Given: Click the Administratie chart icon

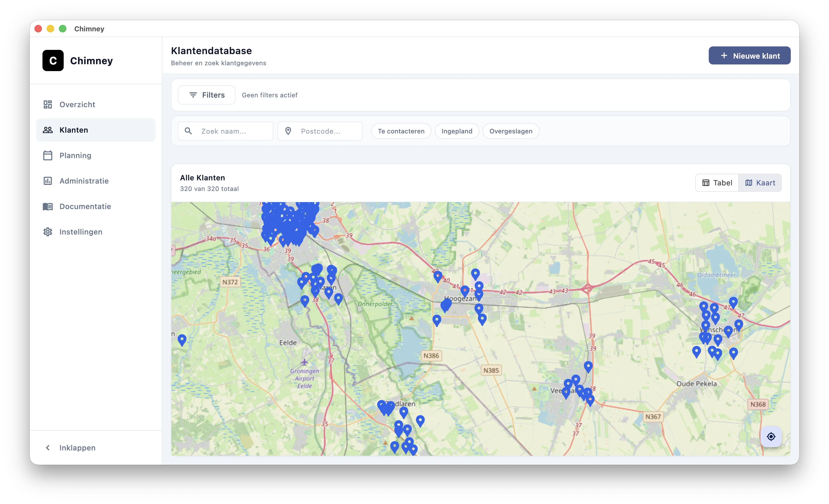Looking at the screenshot, I should pyautogui.click(x=48, y=181).
